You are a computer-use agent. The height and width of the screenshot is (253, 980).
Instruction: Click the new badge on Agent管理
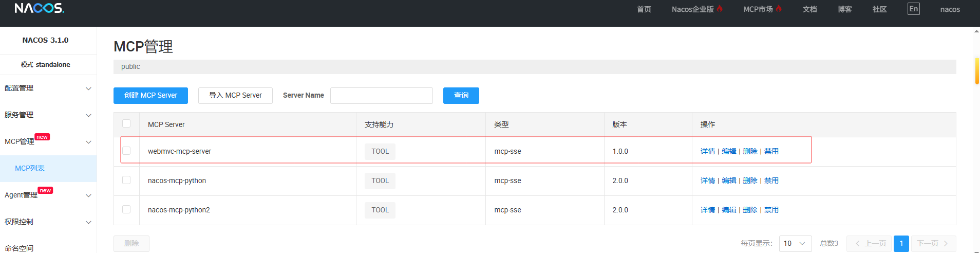pos(45,190)
